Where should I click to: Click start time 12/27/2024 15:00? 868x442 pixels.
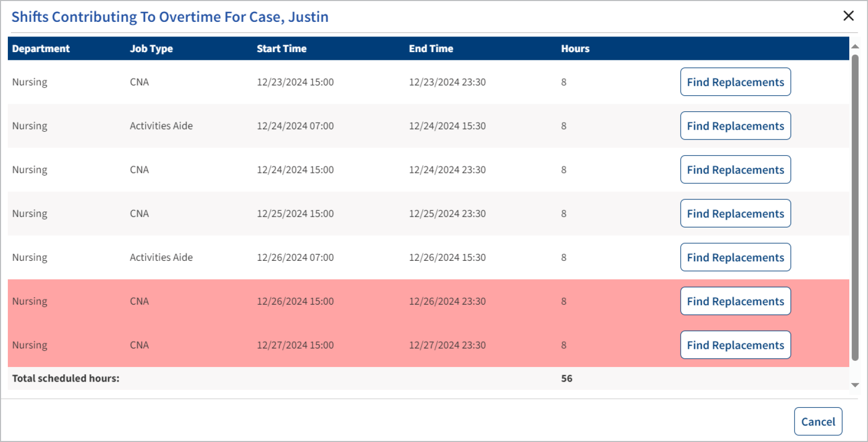point(295,345)
